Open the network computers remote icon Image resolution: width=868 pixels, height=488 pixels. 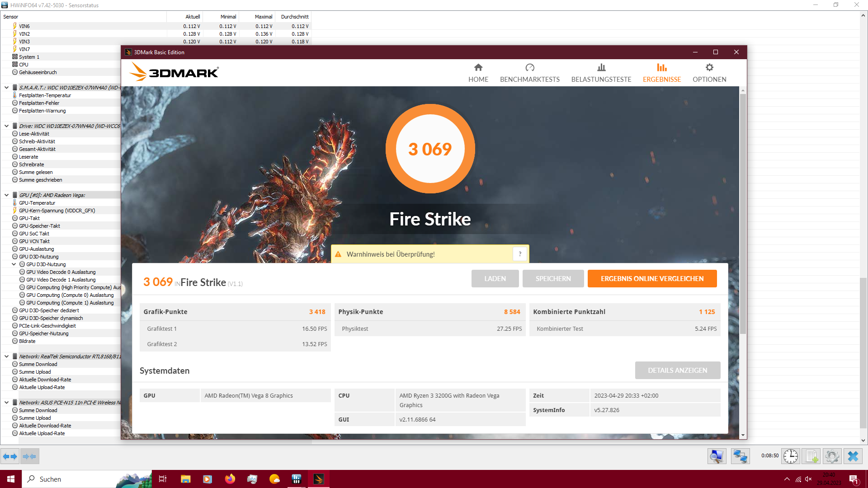(x=740, y=456)
